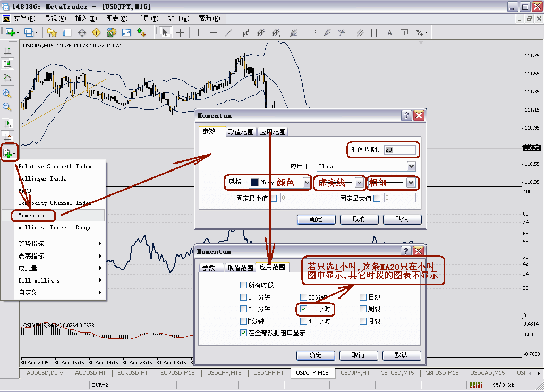Check the 固定最小值 checkbox
This screenshot has width=544, height=392.
pos(274,199)
